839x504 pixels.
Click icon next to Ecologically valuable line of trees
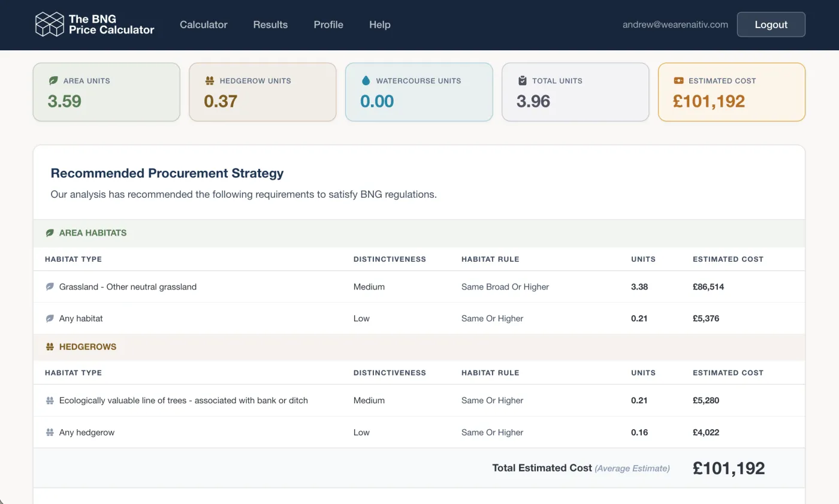coord(50,401)
